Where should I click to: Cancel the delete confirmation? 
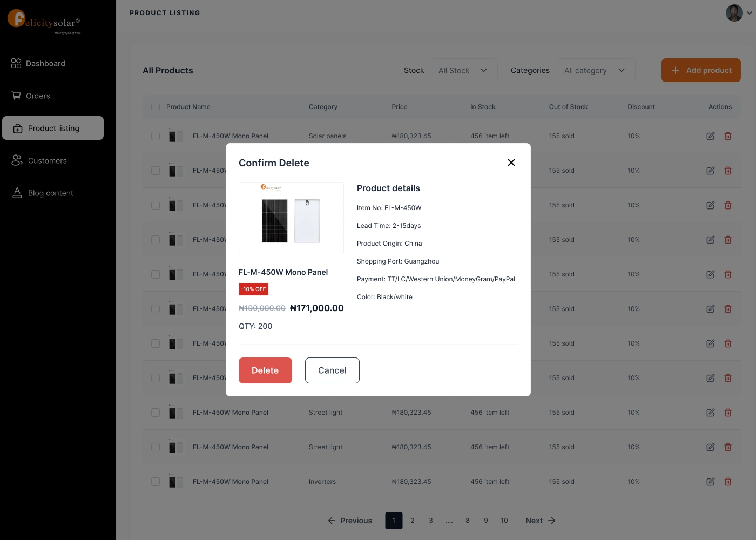click(332, 370)
